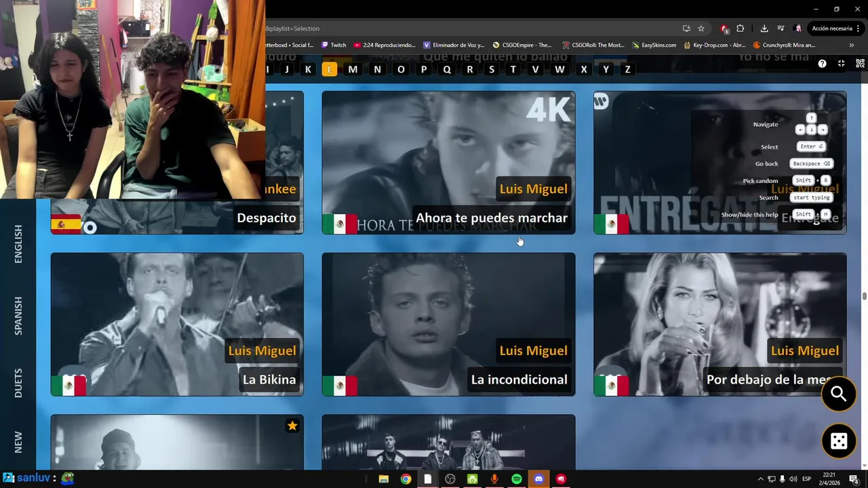The height and width of the screenshot is (488, 868).
Task: Click the green camera app in taskbar
Action: pos(472,479)
